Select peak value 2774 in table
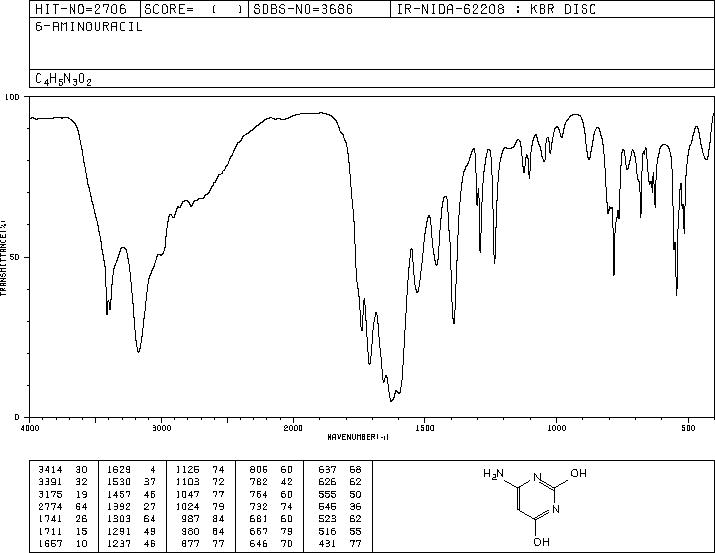The height and width of the screenshot is (553, 715). coord(50,507)
